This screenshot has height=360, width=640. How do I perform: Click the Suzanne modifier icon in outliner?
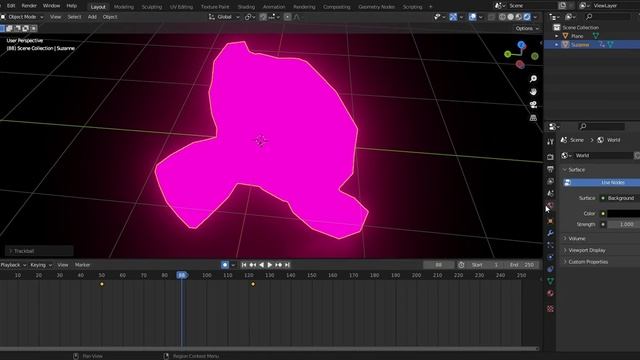click(x=602, y=44)
